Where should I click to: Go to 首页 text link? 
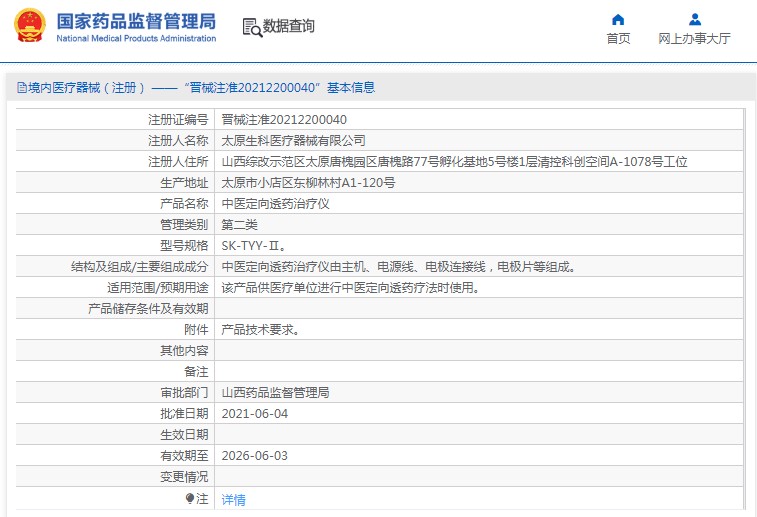[618, 39]
